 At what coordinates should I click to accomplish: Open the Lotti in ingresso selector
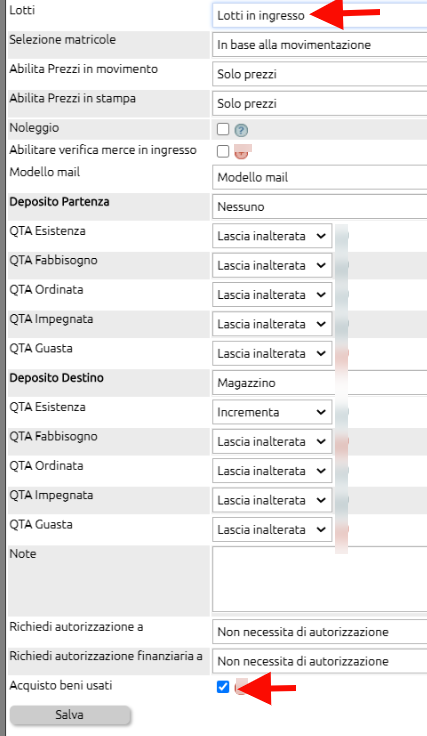pyautogui.click(x=320, y=15)
